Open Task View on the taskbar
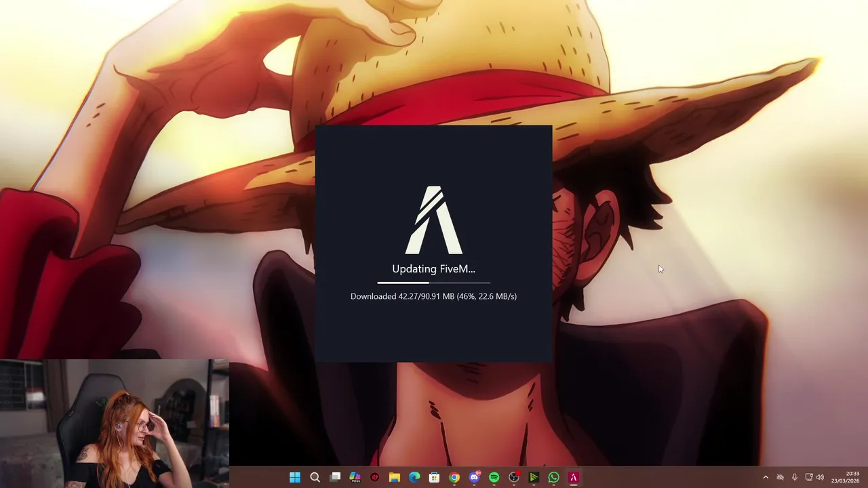This screenshot has width=868, height=488. (335, 477)
